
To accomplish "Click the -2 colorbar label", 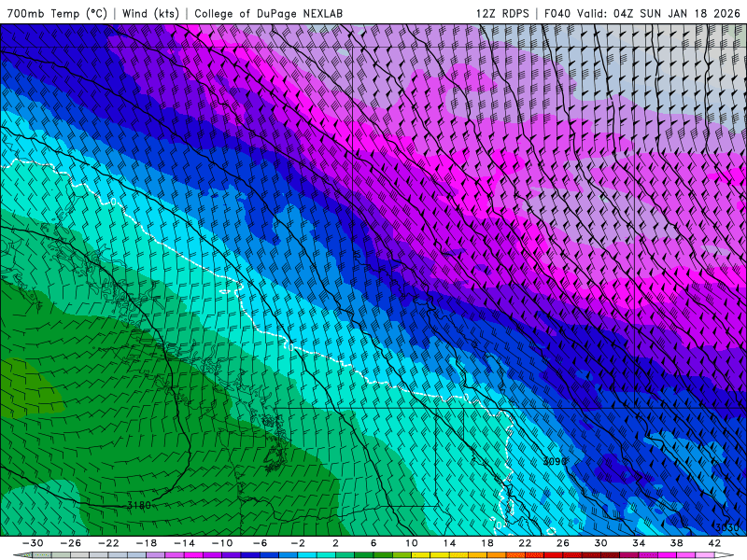I will click(x=298, y=543).
